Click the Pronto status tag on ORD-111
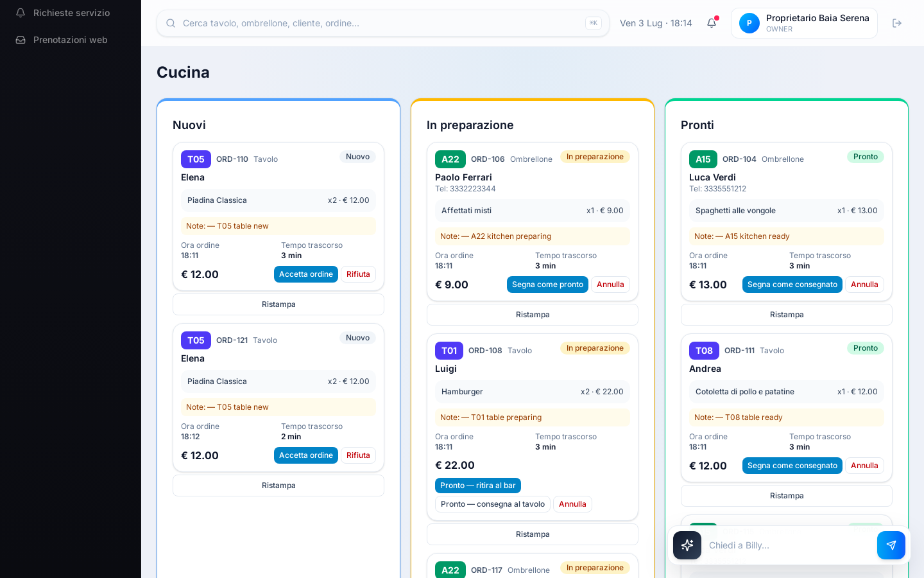Image resolution: width=924 pixels, height=578 pixels. point(866,348)
